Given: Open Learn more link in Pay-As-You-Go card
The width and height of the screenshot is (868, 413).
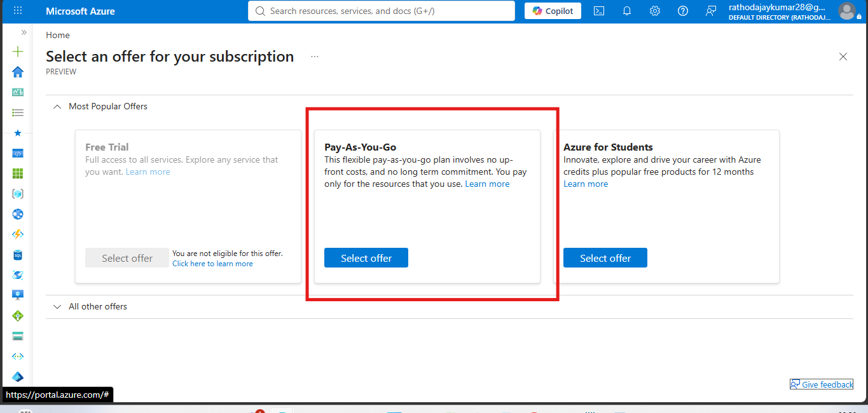Looking at the screenshot, I should (487, 184).
